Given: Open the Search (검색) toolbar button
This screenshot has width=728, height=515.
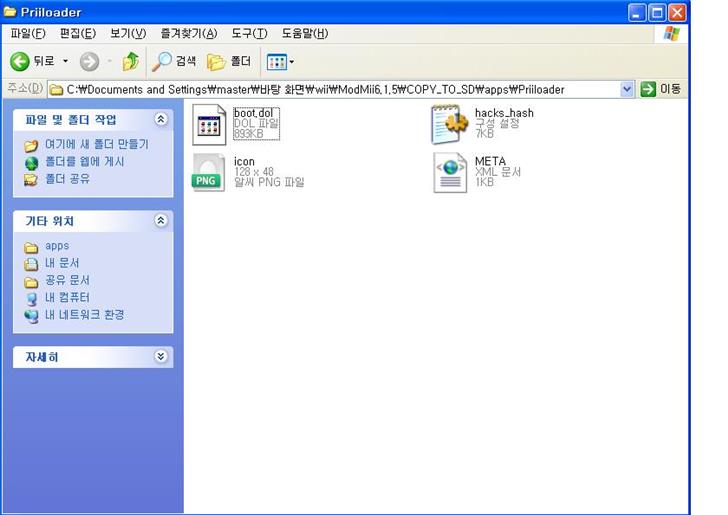Looking at the screenshot, I should point(174,61).
